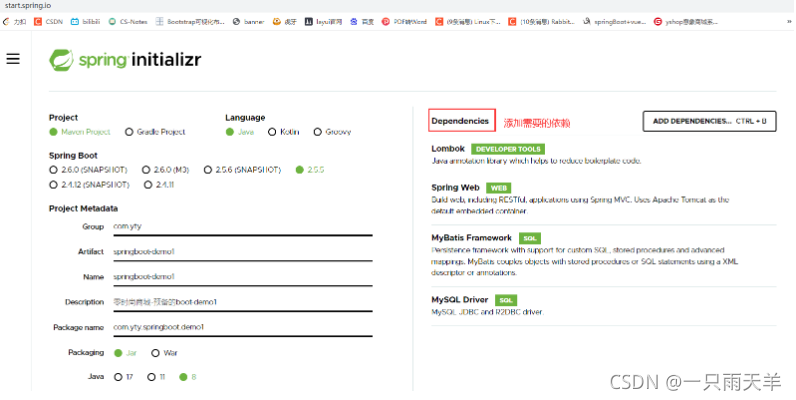The width and height of the screenshot is (796, 400).
Task: Select Java version 17
Action: click(x=123, y=377)
